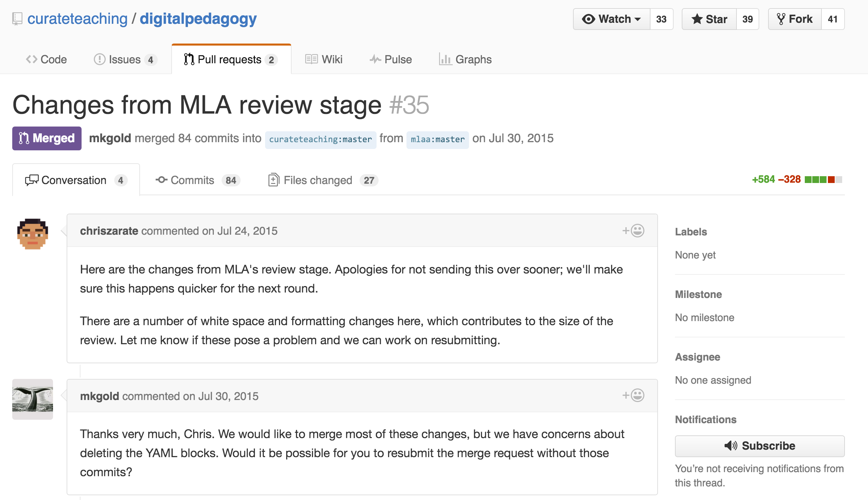Click the Jul 30, 2015 comment timestamp
Viewport: 868px width, 500px height.
pyautogui.click(x=228, y=396)
